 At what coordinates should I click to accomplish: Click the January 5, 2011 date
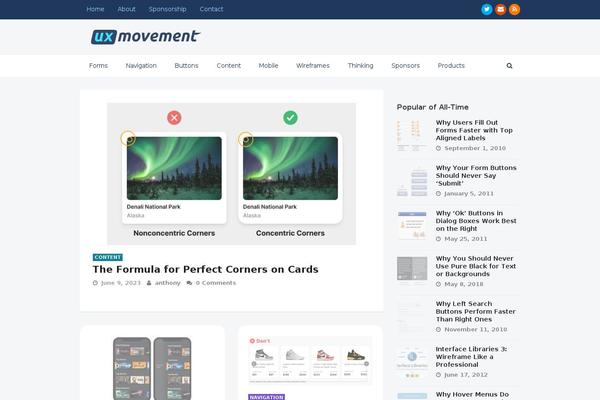(x=469, y=194)
